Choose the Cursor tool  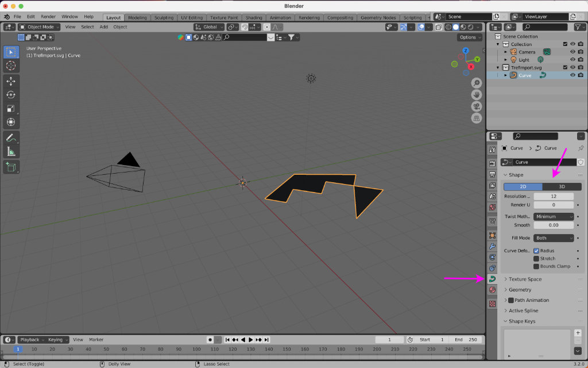11,66
